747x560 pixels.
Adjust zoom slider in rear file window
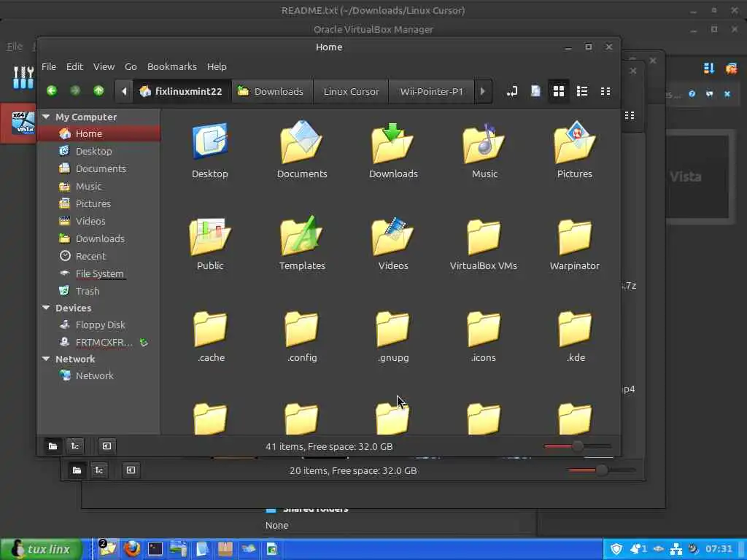(x=602, y=470)
